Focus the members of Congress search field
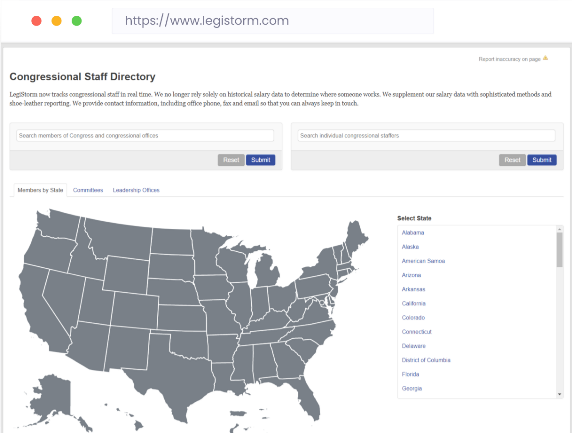This screenshot has width=572, height=433. click(145, 135)
